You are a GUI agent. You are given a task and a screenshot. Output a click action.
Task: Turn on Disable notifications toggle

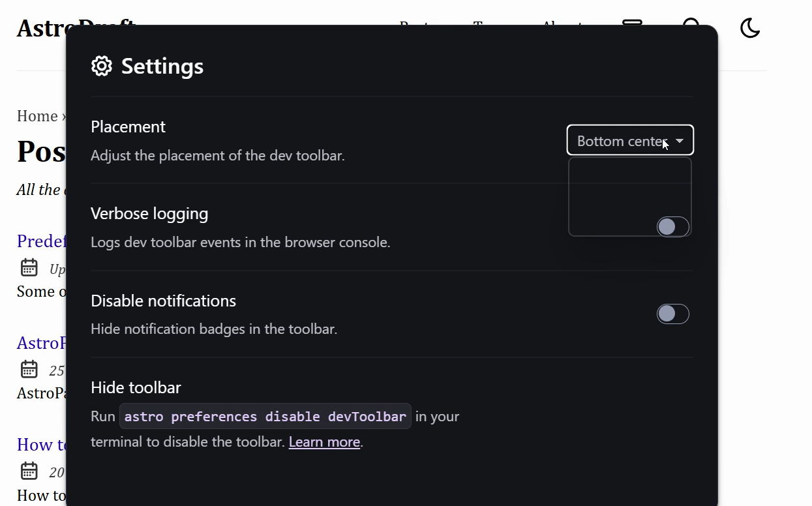coord(672,314)
